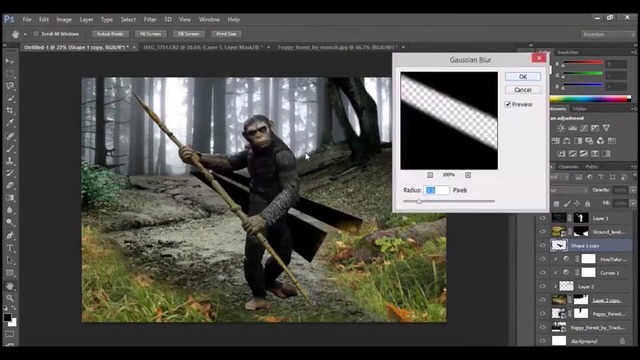640x360 pixels.
Task: Select the Move tool in toolbox
Action: pos(10,61)
